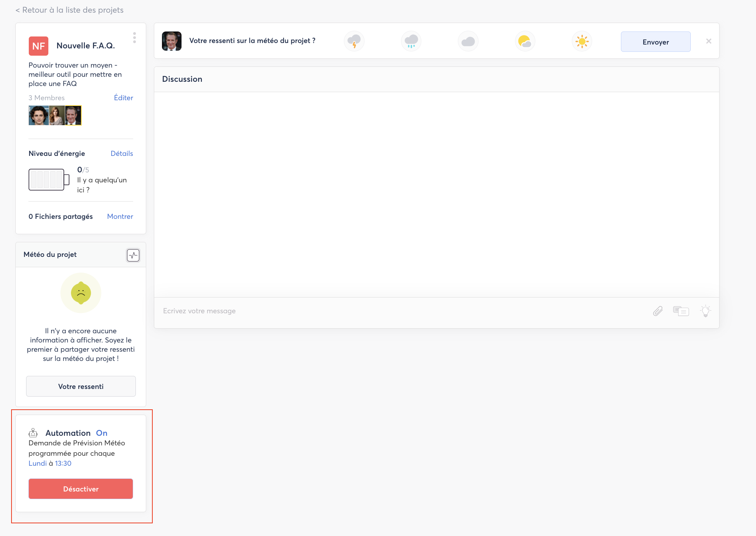Viewport: 756px width, 536px height.
Task: Click the lightbulb idea icon
Action: [x=705, y=311]
